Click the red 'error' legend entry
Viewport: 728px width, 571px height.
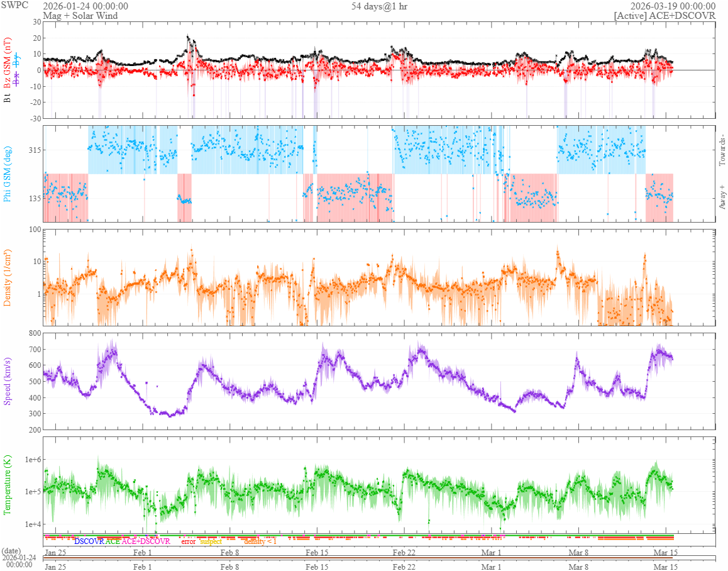189,541
